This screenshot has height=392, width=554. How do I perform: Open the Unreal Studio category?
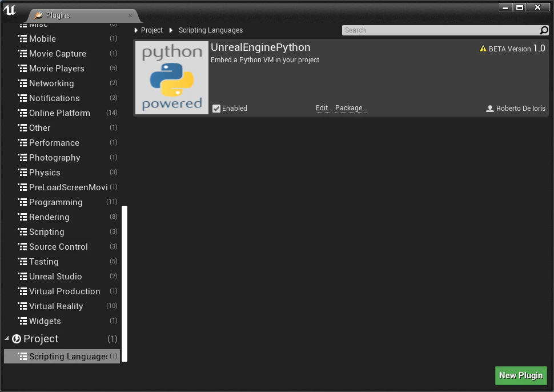[62, 277]
